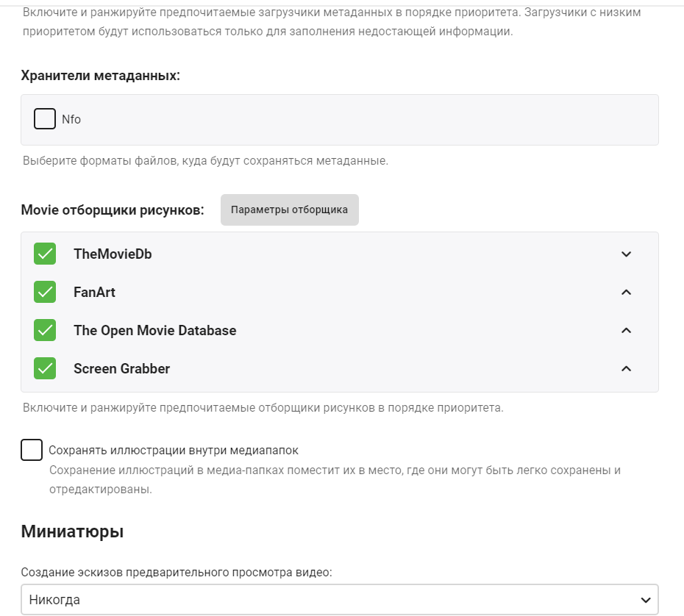Untick the Screen Grabber checkbox
684x616 pixels.
(45, 369)
